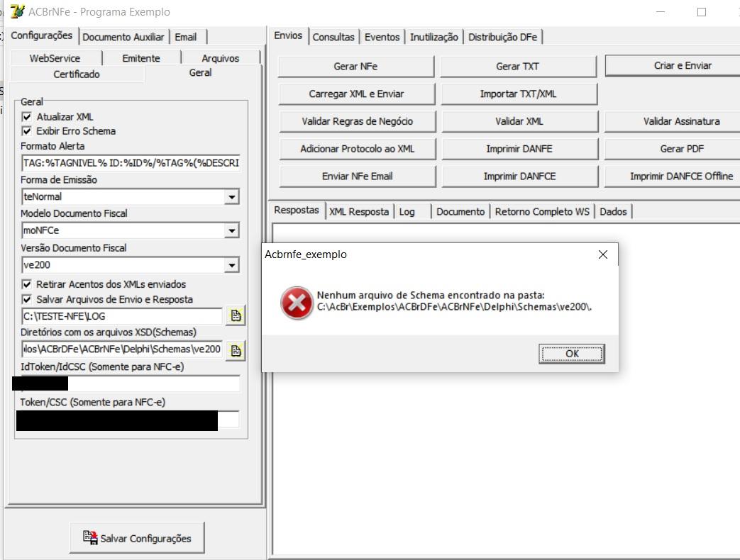This screenshot has width=740, height=560.
Task: Click the Formato Alerta input field
Action: pyautogui.click(x=131, y=163)
